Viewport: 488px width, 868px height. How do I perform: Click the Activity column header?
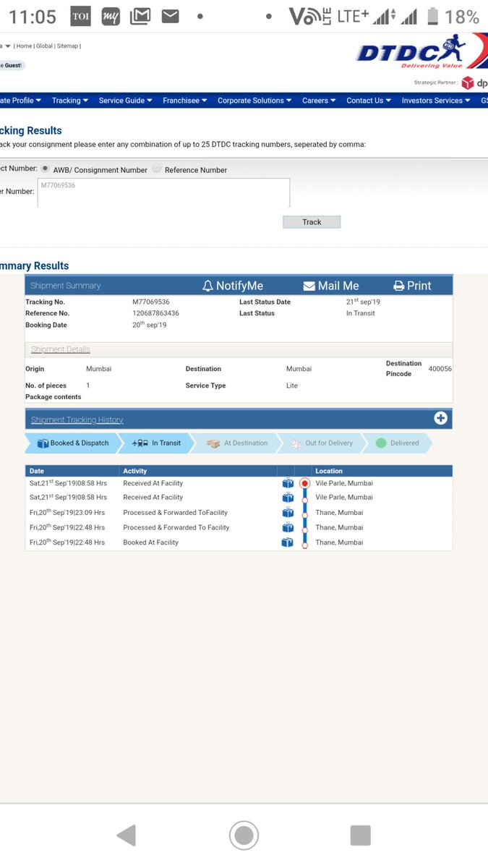coord(135,471)
